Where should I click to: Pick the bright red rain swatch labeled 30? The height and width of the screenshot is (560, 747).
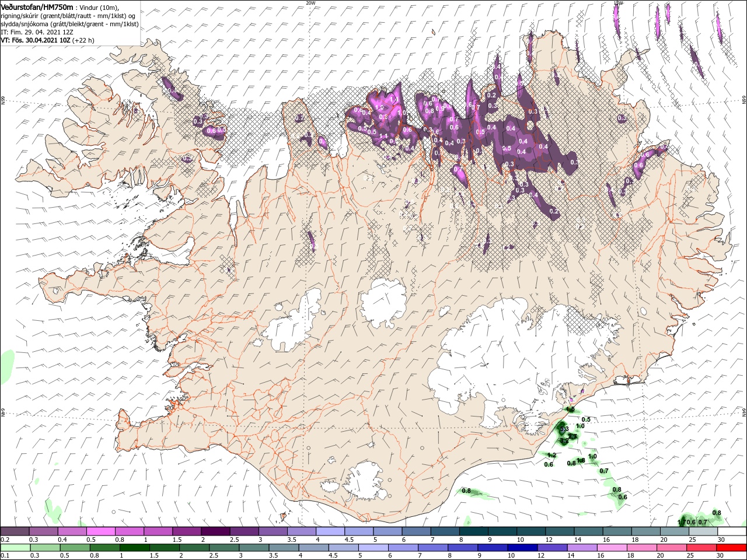[x=732, y=548]
